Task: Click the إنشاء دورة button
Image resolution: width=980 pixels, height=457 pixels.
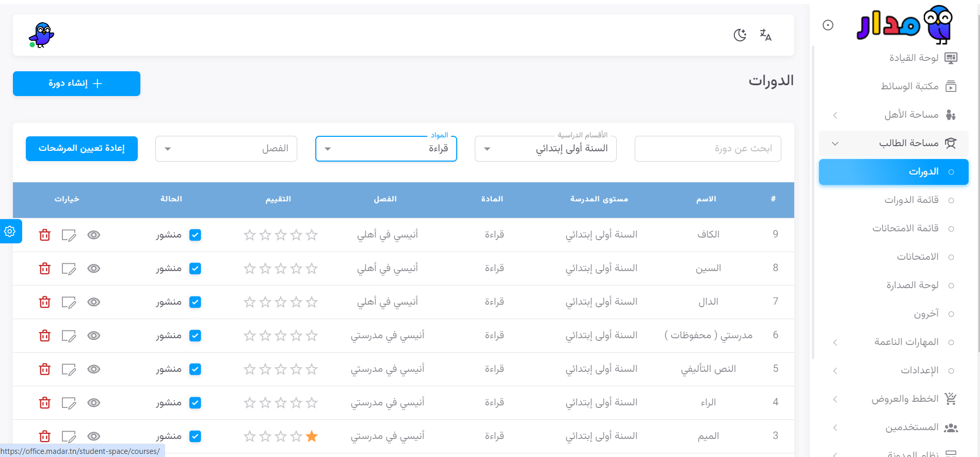Action: 76,84
